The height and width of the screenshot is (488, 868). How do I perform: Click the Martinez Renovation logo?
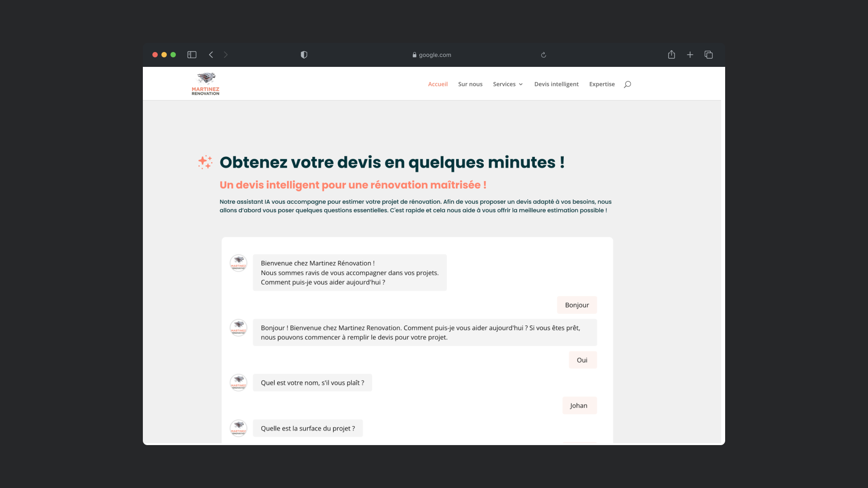[x=206, y=84]
